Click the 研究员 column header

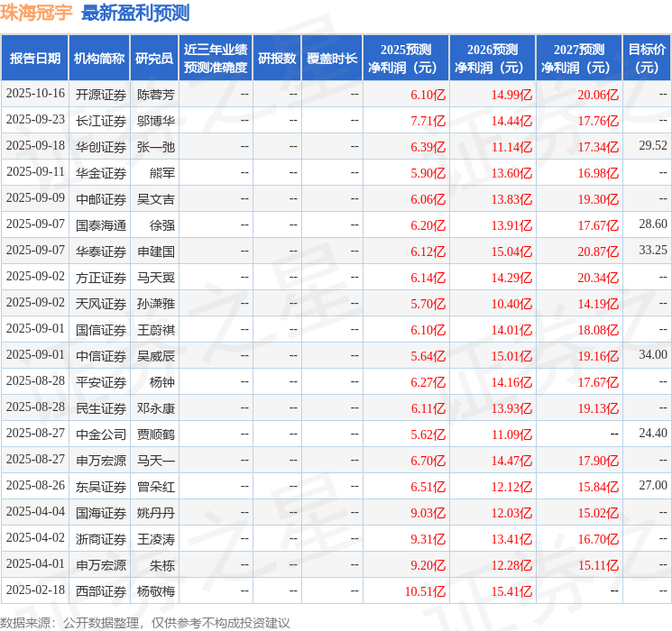coord(154,59)
